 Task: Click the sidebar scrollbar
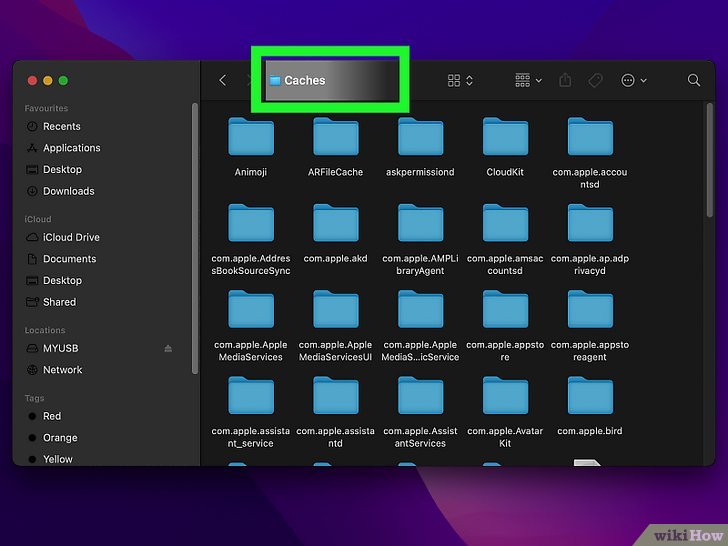(x=195, y=238)
